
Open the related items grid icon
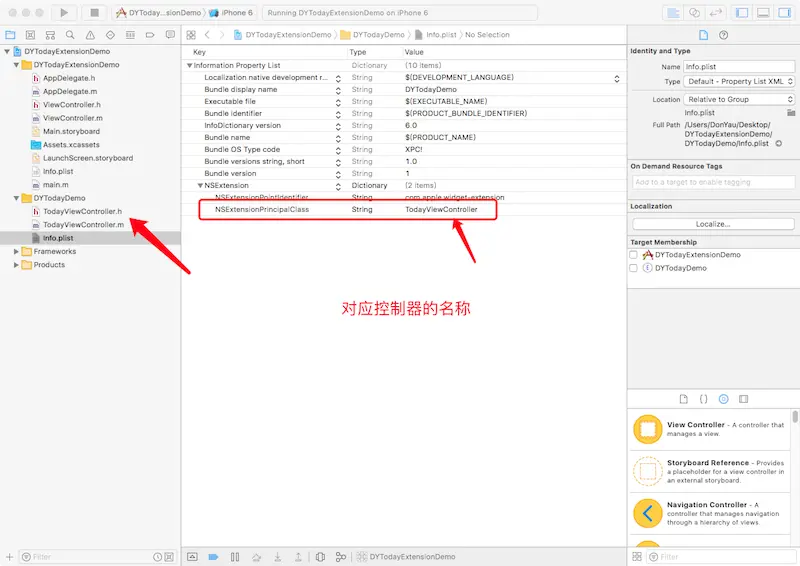click(191, 35)
